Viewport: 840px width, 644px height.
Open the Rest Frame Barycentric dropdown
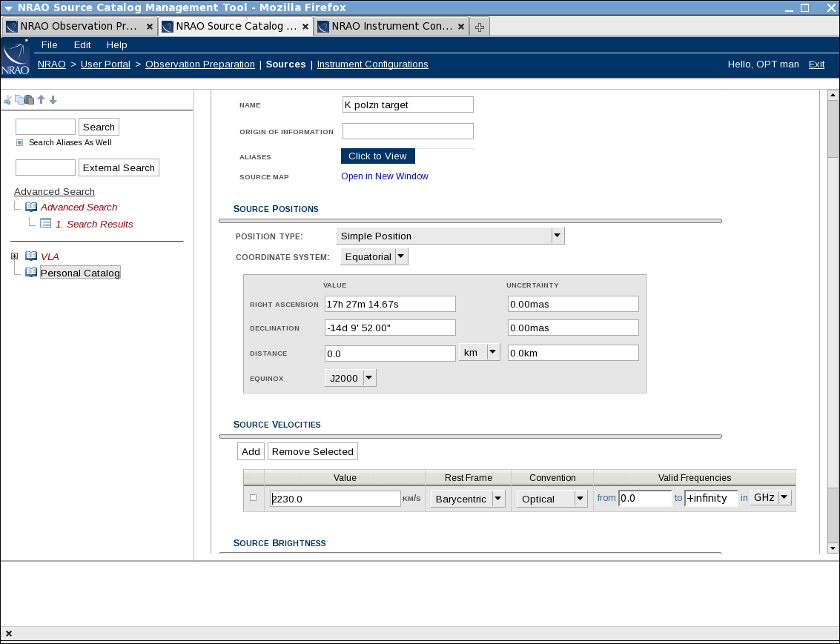point(497,499)
